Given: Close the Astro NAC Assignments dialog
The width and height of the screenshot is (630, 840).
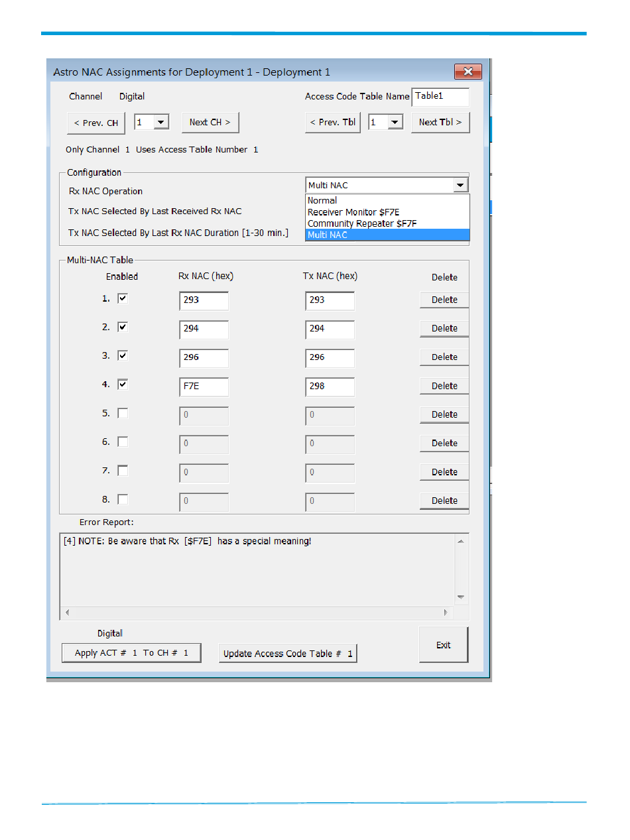Looking at the screenshot, I should tap(468, 72).
